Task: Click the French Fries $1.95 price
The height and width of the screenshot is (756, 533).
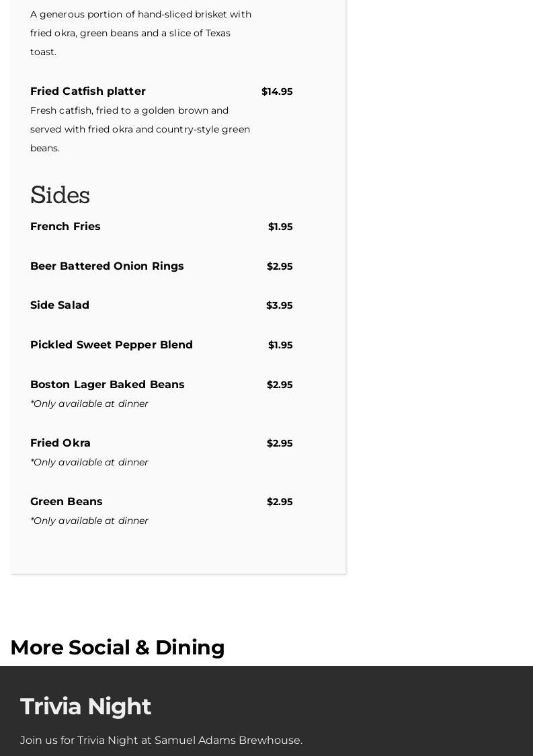Action: pyautogui.click(x=280, y=227)
